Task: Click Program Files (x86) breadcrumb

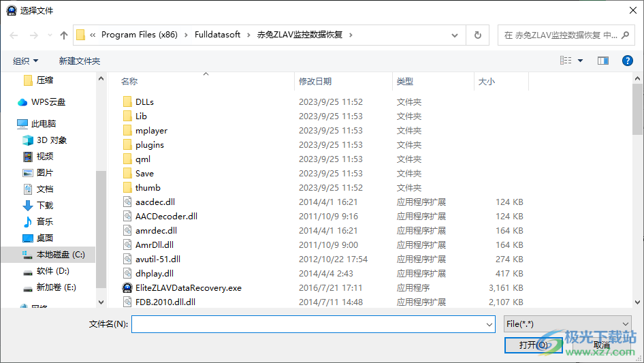Action: [x=140, y=35]
